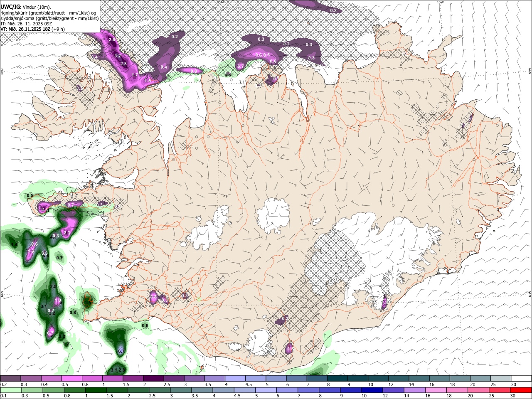Click the 2.6 snowfall value label
The height and width of the screenshot is (399, 532).
coord(111,39)
